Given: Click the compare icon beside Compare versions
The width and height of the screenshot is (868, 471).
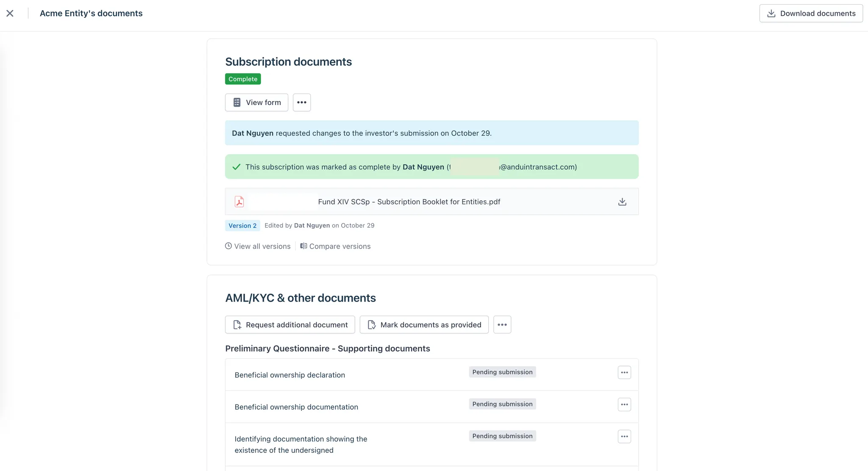Looking at the screenshot, I should pyautogui.click(x=303, y=246).
